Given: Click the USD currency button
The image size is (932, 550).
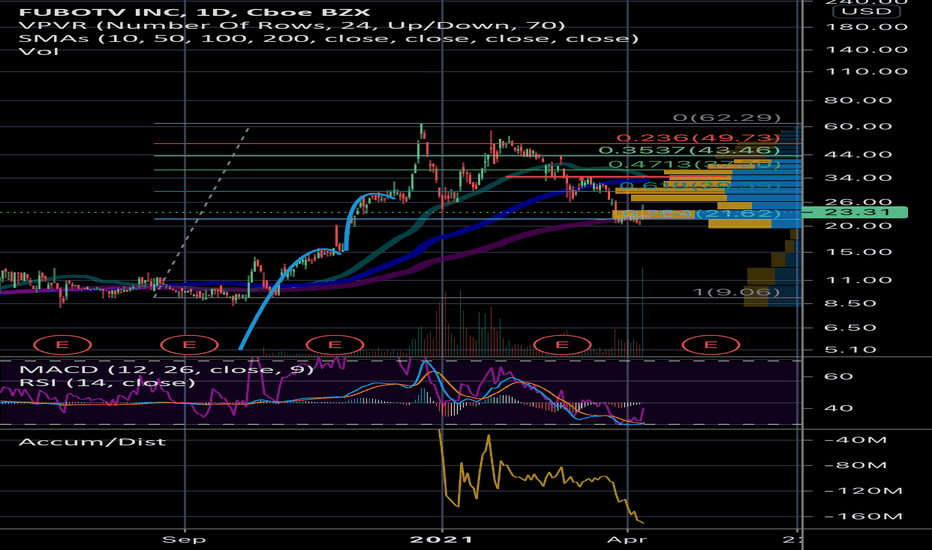Looking at the screenshot, I should [x=866, y=11].
